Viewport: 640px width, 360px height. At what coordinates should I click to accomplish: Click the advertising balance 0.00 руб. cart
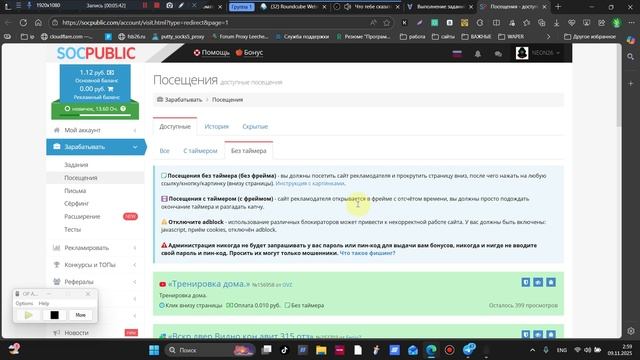[x=97, y=89]
